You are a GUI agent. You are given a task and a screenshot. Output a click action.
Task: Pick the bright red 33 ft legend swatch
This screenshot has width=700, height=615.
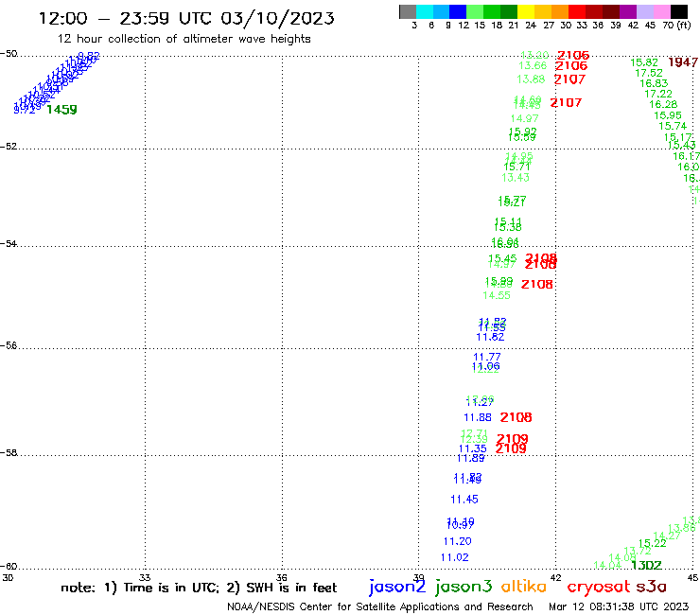pyautogui.click(x=577, y=11)
